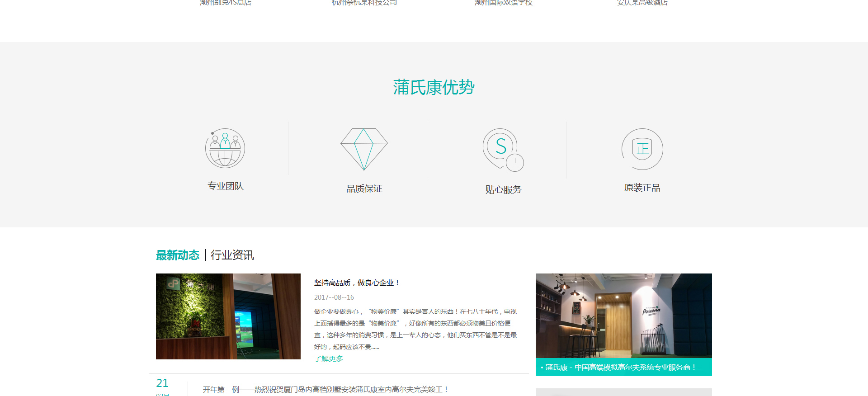Click the article date 2017--08--16
Image resolution: width=868 pixels, height=396 pixels.
tap(334, 297)
